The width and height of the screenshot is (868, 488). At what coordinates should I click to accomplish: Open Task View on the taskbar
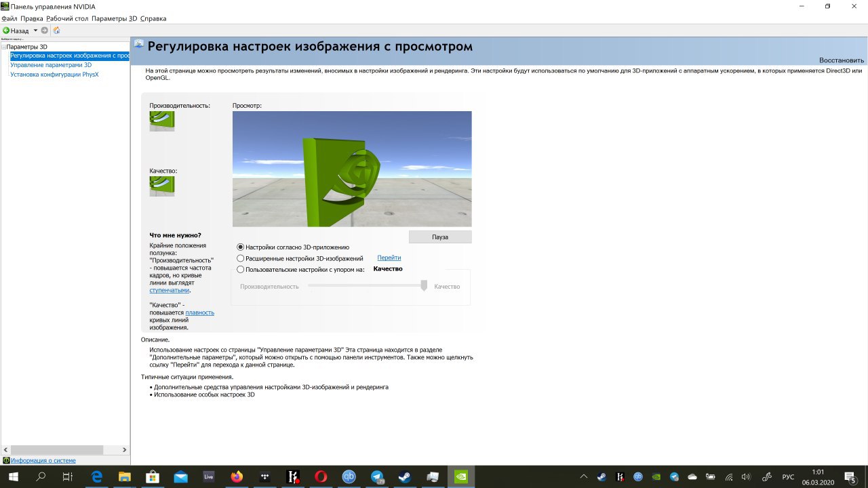pos(68,476)
